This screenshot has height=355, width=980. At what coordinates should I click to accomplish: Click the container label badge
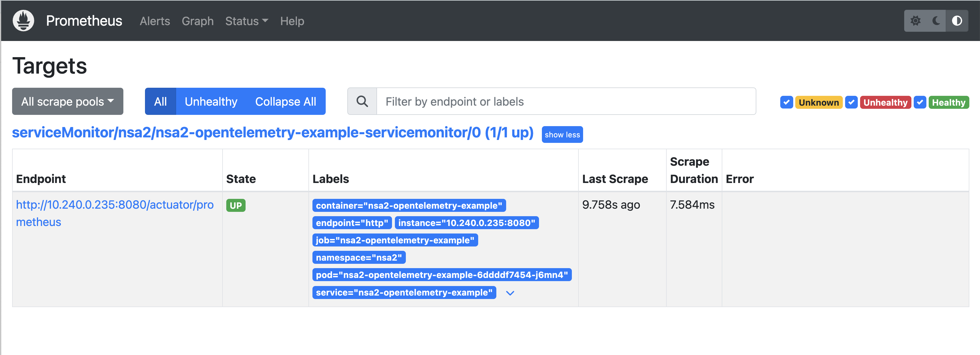[x=409, y=205]
